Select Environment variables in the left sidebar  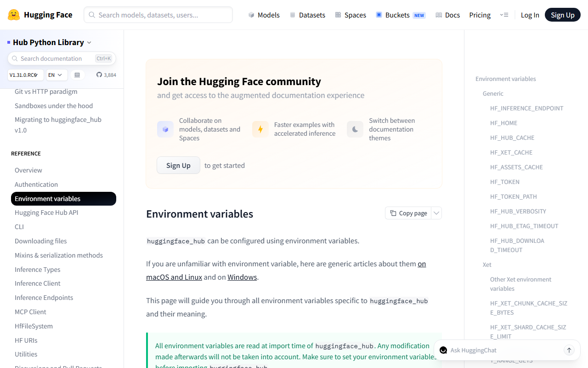tap(63, 199)
